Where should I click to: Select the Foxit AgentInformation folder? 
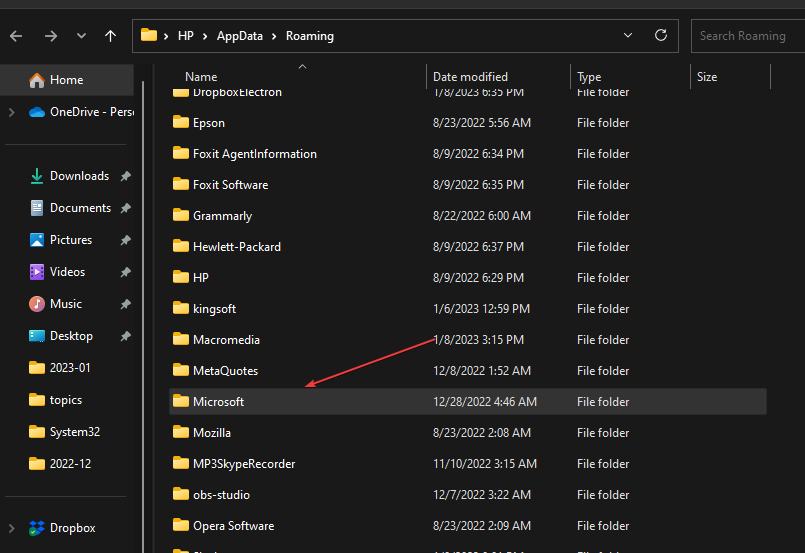click(x=255, y=154)
